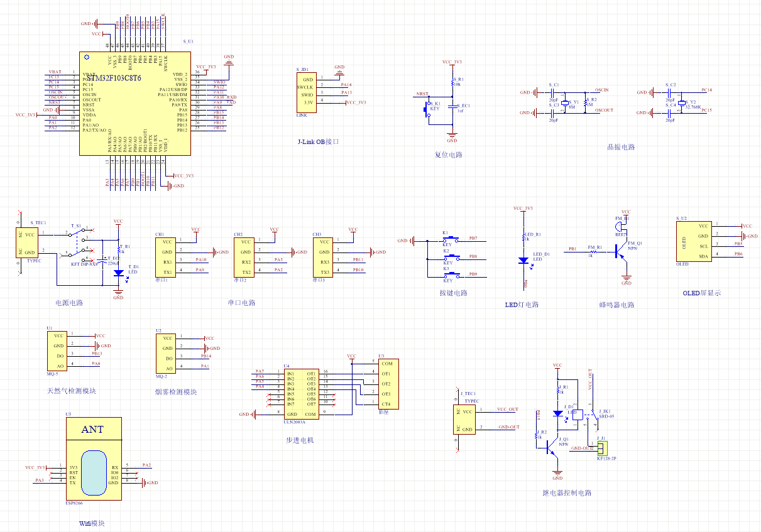761x532 pixels.
Task: Click the OSCOUT net label in crystal circuit
Action: [x=604, y=110]
